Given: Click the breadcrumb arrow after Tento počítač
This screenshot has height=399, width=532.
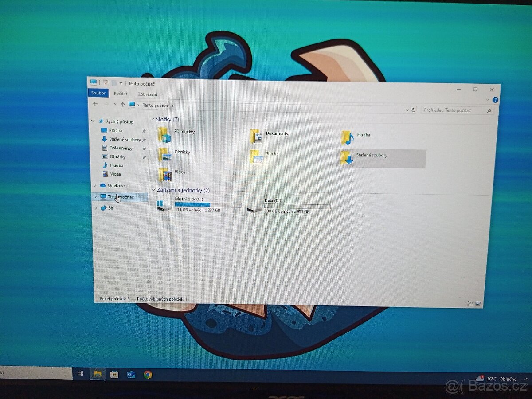Looking at the screenshot, I should (x=172, y=106).
